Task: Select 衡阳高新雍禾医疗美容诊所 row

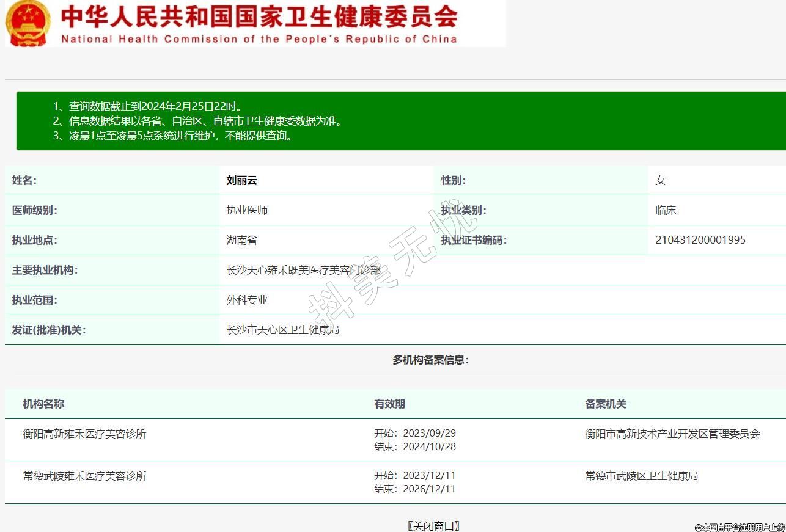Action: click(84, 434)
